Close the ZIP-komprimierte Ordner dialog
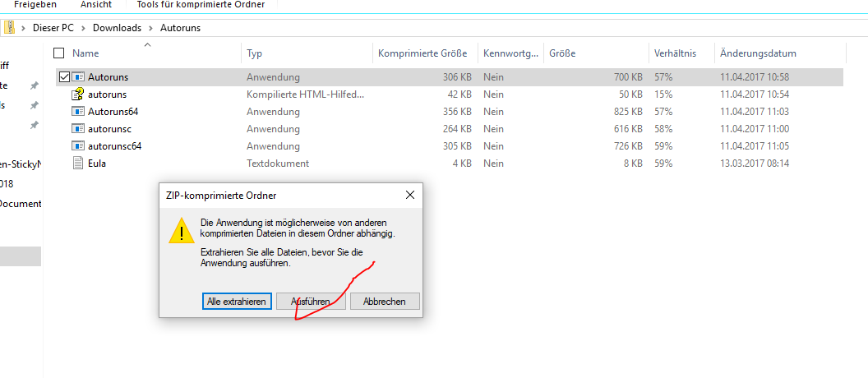Viewport: 868px width, 378px height. pos(409,195)
